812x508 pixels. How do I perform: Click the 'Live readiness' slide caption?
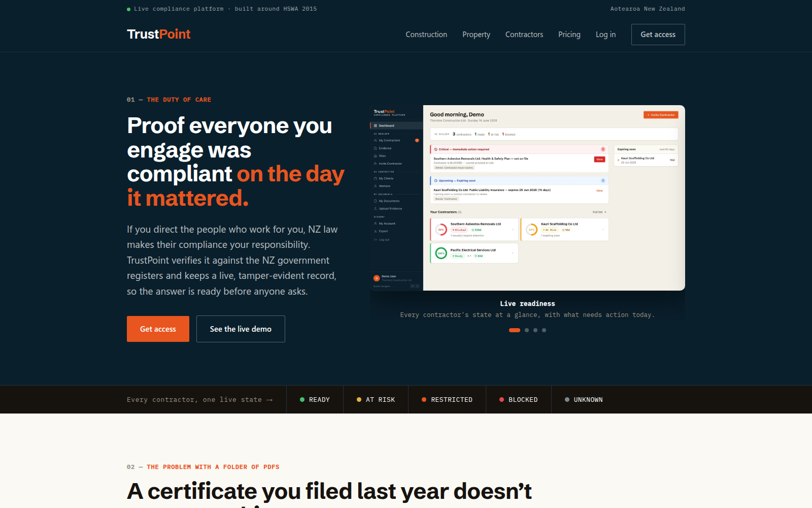click(527, 304)
